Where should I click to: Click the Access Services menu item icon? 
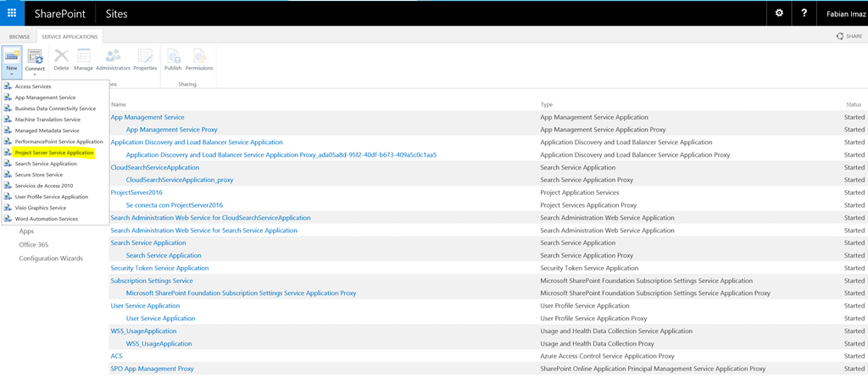click(x=8, y=86)
